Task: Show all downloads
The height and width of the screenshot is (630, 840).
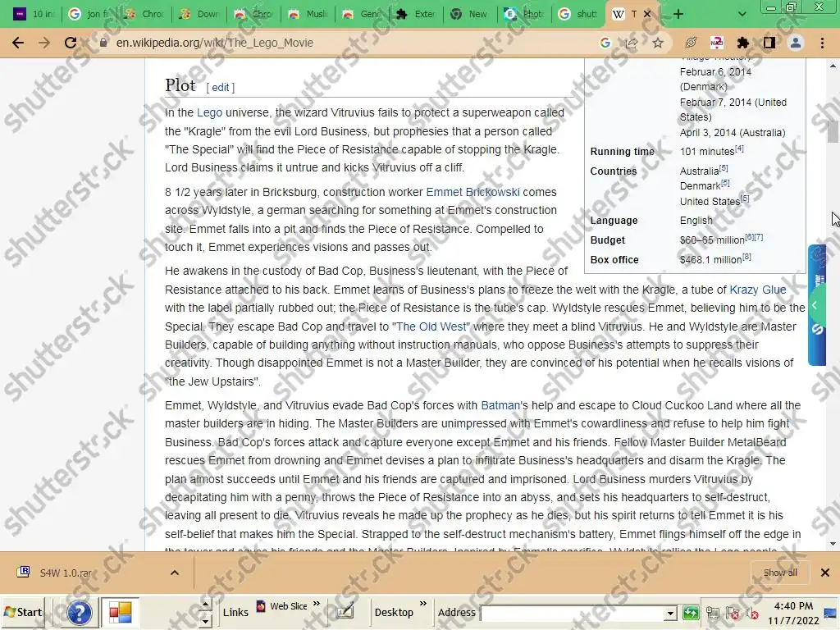Action: point(780,573)
